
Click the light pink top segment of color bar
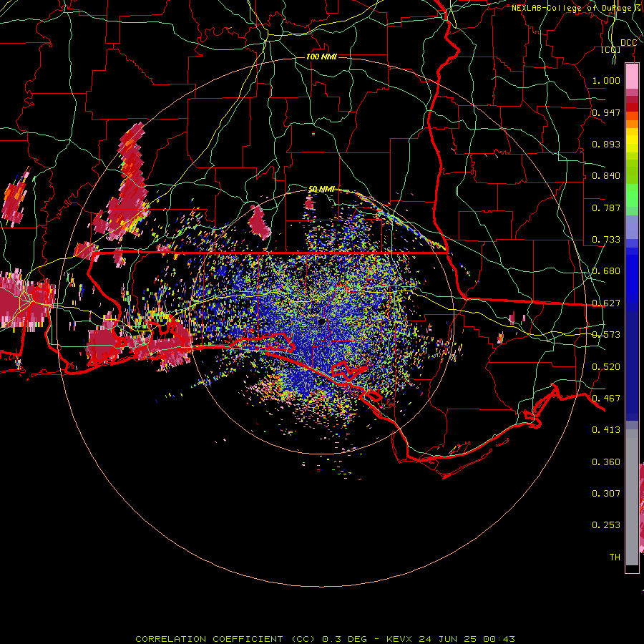632,77
